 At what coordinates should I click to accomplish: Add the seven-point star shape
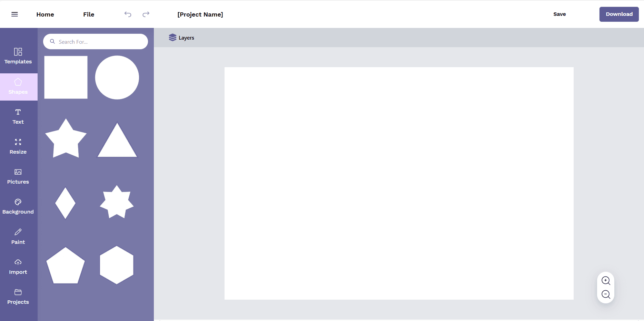tap(117, 202)
